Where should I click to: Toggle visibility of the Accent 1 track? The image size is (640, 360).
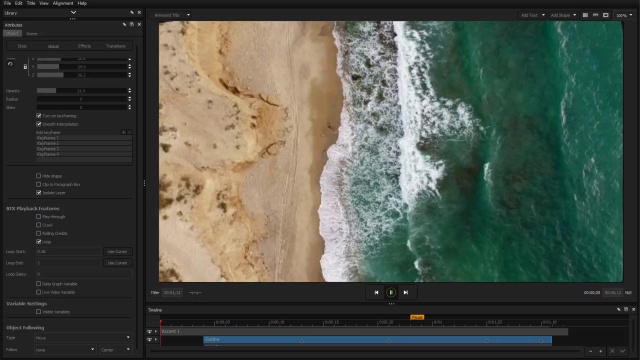[149, 331]
